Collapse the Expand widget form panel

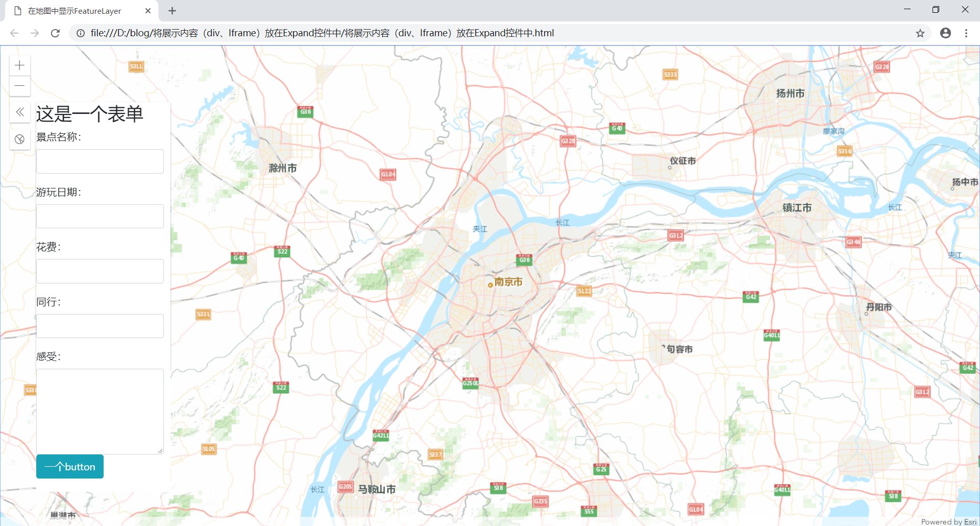coord(20,112)
